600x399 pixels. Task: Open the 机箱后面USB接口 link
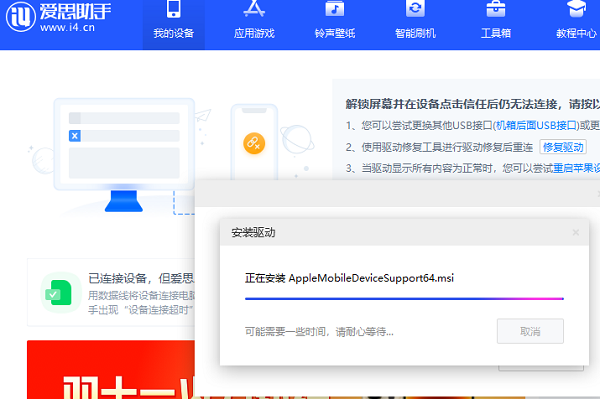536,125
